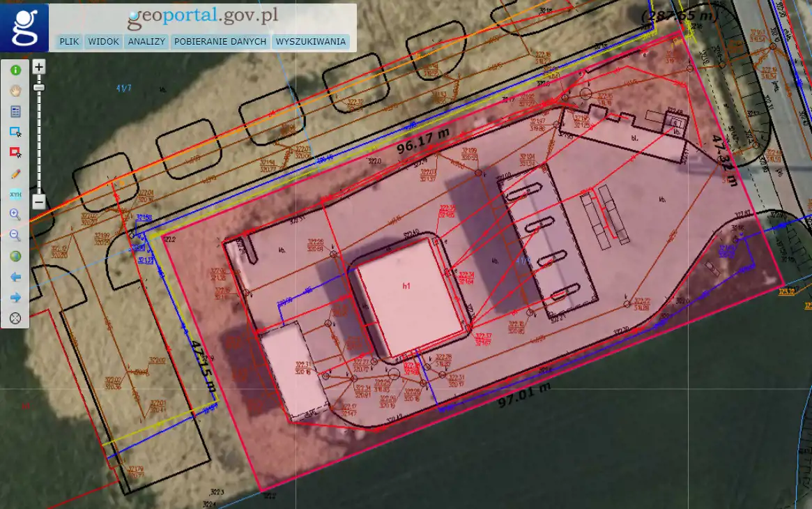Go to next map view arrow

pos(15,298)
